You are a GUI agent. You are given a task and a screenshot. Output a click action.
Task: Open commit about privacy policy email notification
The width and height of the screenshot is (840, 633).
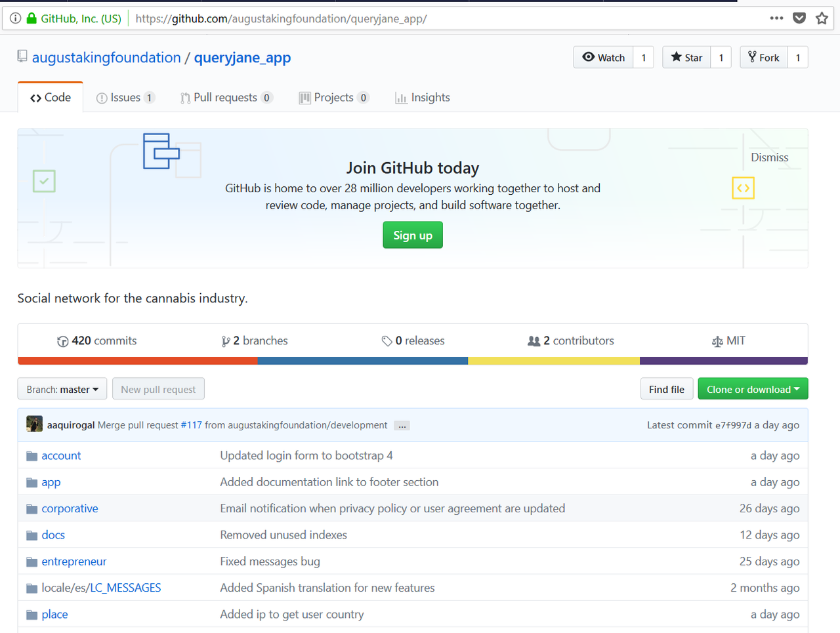[392, 508]
